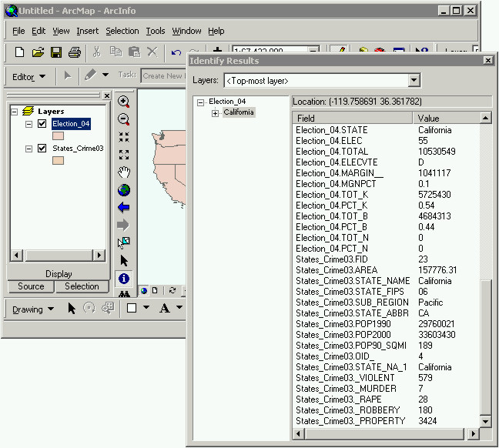Open the Selection menu
This screenshot has width=499, height=448.
tap(122, 31)
